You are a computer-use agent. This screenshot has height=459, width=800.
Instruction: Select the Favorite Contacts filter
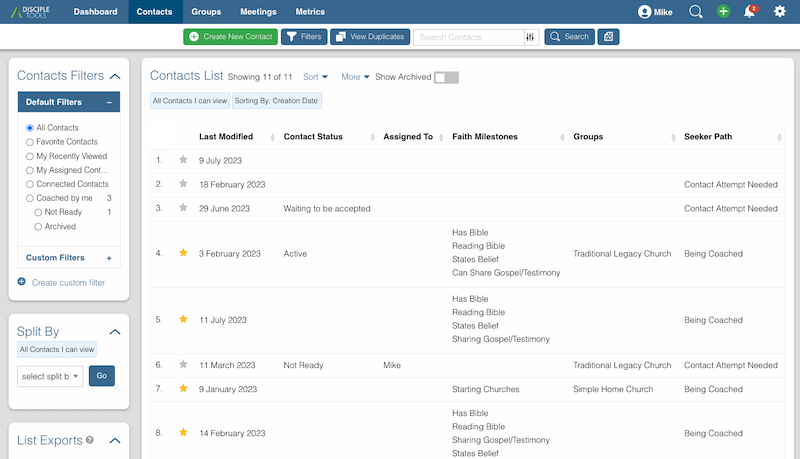pyautogui.click(x=30, y=142)
